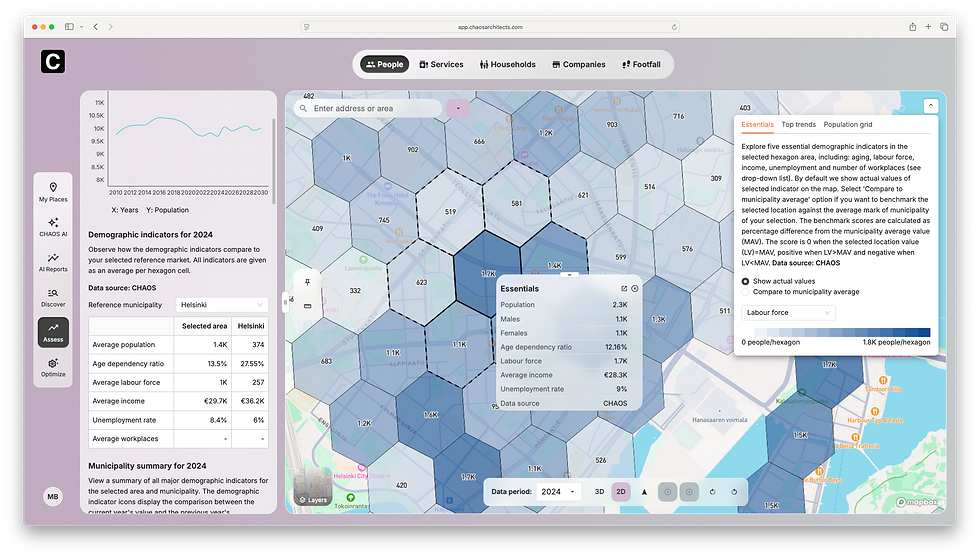Click the pin tool on the map
This screenshot has width=980, height=557.
tap(308, 282)
